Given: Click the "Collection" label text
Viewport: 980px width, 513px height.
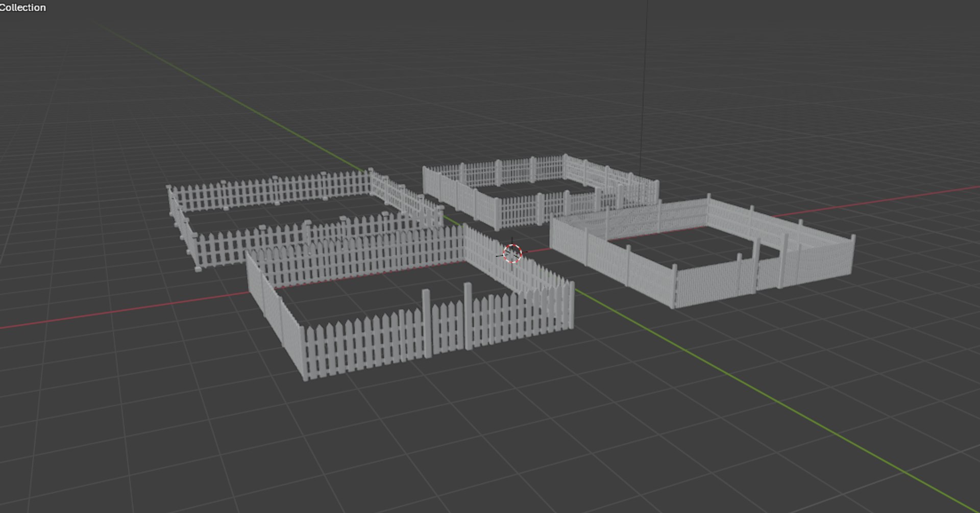Looking at the screenshot, I should coord(22,7).
